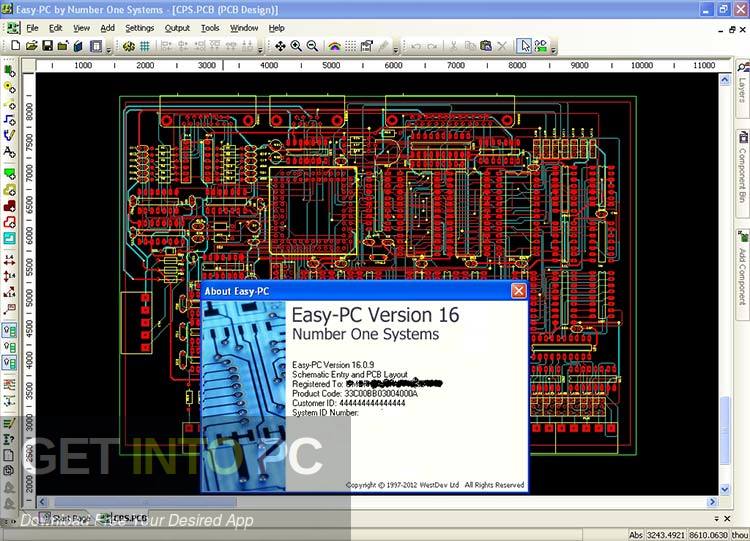Open the Settings menu

[x=139, y=28]
